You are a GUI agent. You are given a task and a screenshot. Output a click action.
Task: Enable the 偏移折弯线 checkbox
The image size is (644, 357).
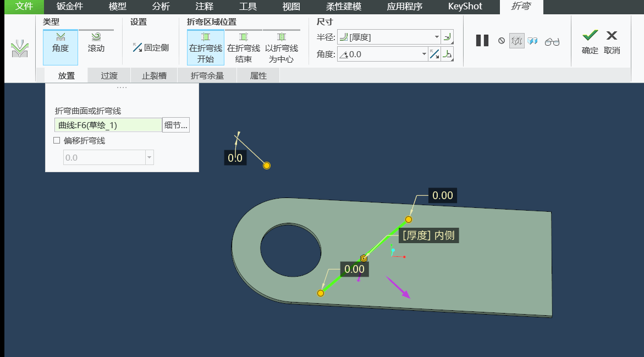(57, 140)
